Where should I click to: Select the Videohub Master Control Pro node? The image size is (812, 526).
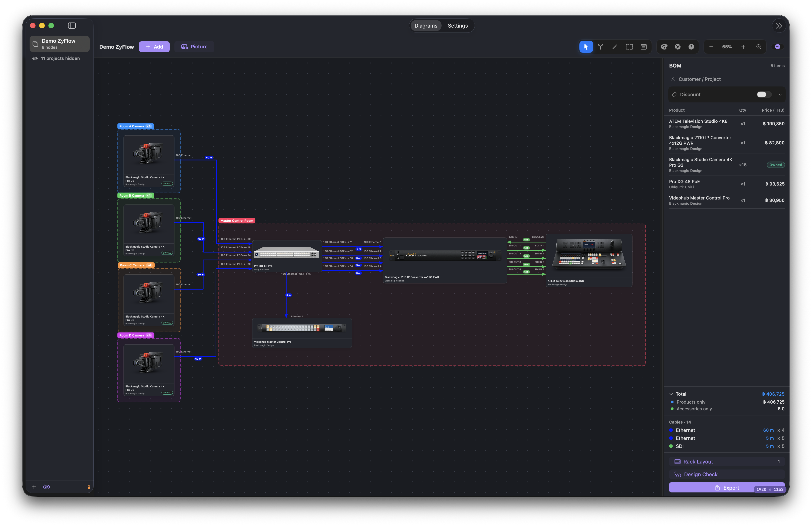pyautogui.click(x=302, y=333)
